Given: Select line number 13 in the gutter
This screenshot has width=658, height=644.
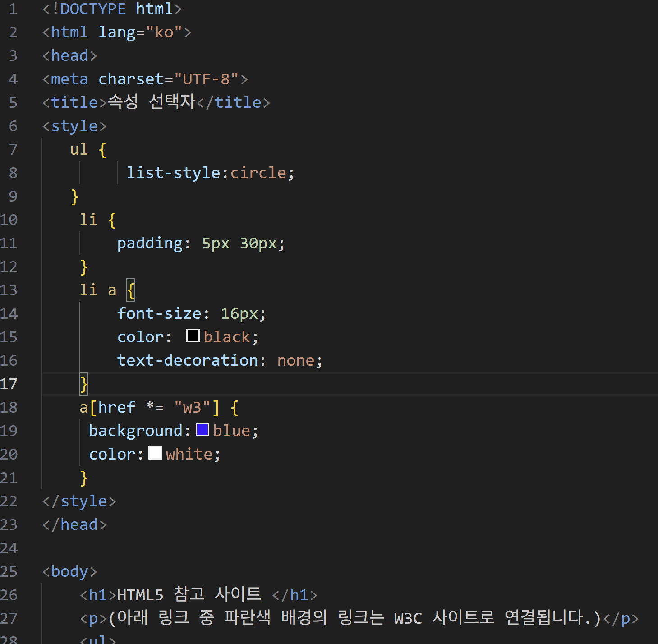Looking at the screenshot, I should click(x=9, y=290).
